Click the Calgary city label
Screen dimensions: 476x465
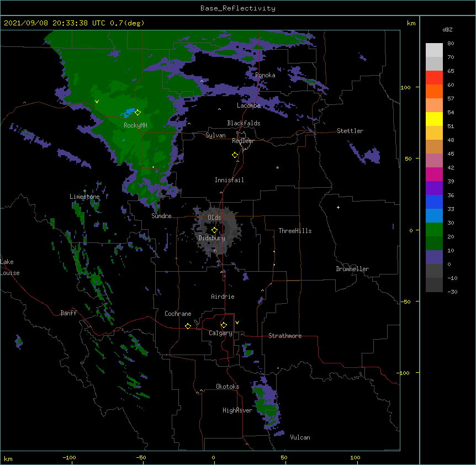(220, 333)
